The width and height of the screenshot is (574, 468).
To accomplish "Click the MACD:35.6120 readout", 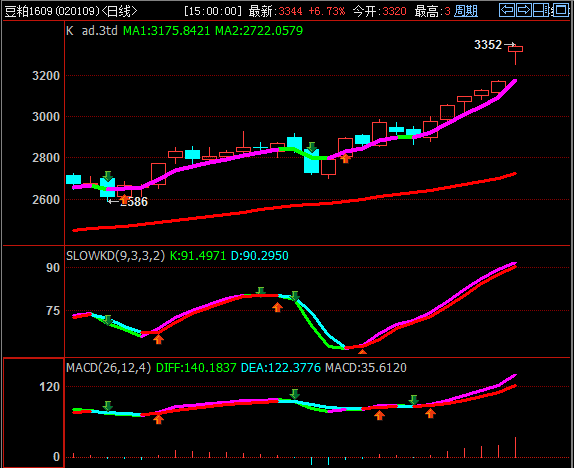I will [x=366, y=367].
